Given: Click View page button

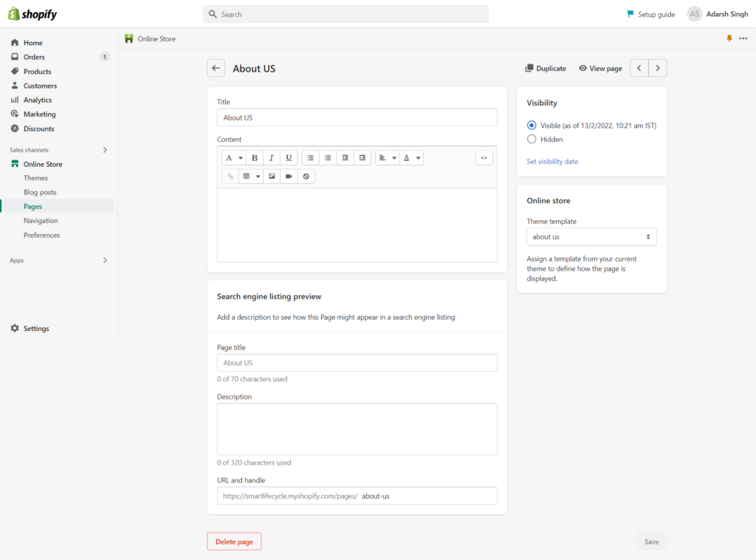Looking at the screenshot, I should pyautogui.click(x=600, y=68).
